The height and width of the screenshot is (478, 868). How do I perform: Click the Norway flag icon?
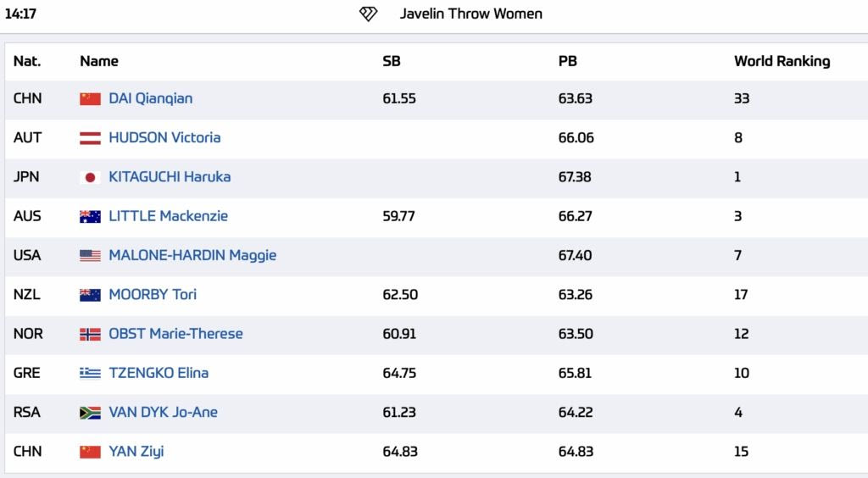pyautogui.click(x=90, y=334)
